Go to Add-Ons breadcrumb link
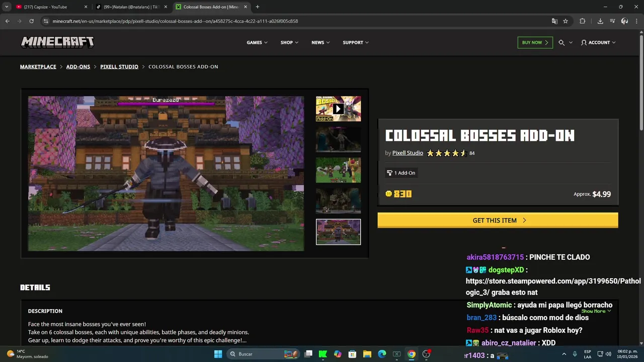Screen dimensions: 644x362 pyautogui.click(x=78, y=66)
